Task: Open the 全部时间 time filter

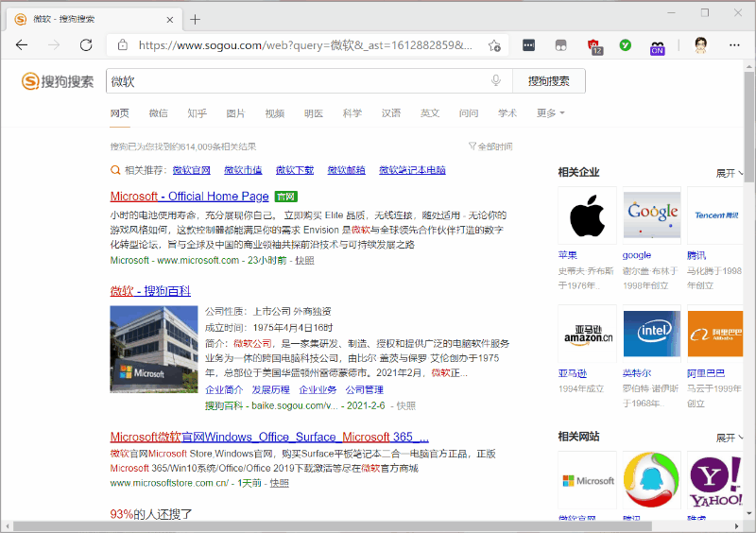Action: click(490, 146)
